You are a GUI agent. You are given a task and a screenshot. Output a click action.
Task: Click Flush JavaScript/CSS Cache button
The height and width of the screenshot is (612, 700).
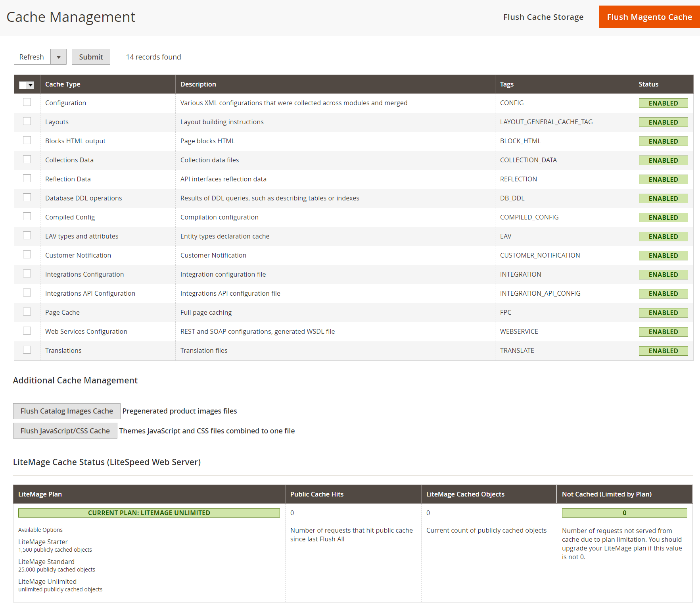tap(65, 431)
